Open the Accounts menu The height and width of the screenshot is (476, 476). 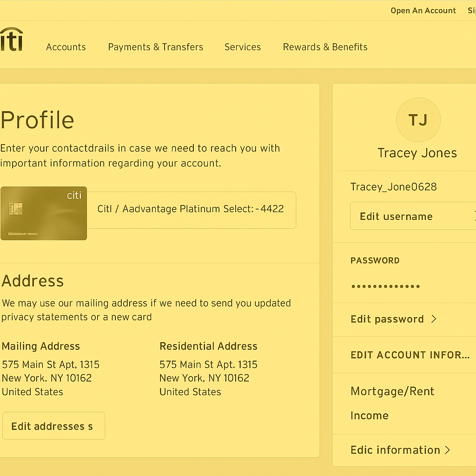click(66, 47)
